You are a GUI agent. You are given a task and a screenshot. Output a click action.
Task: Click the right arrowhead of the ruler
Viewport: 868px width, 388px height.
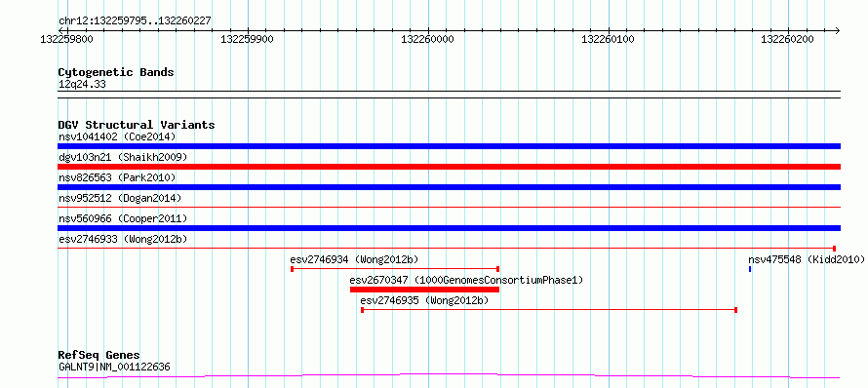tap(837, 30)
